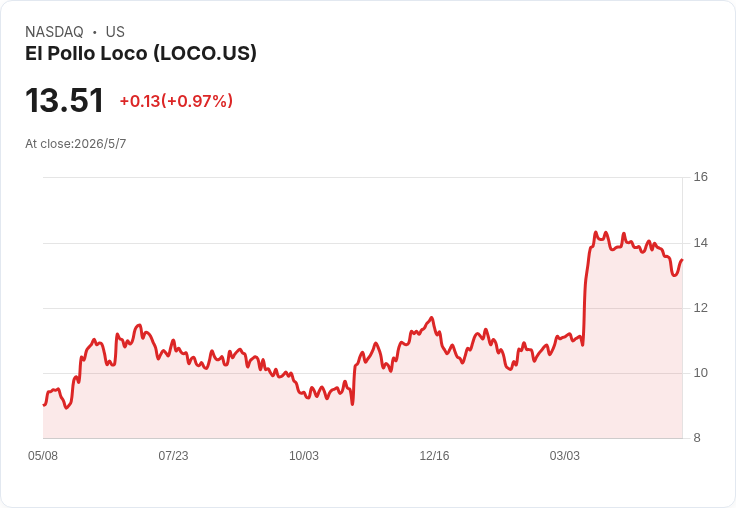736x508 pixels.
Task: Click the NASDAQ exchange label
Action: pyautogui.click(x=54, y=32)
